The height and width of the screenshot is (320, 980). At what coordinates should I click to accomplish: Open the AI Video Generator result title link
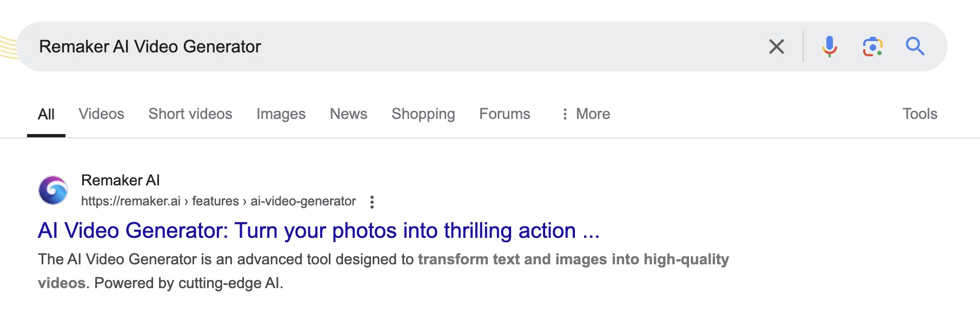(319, 231)
